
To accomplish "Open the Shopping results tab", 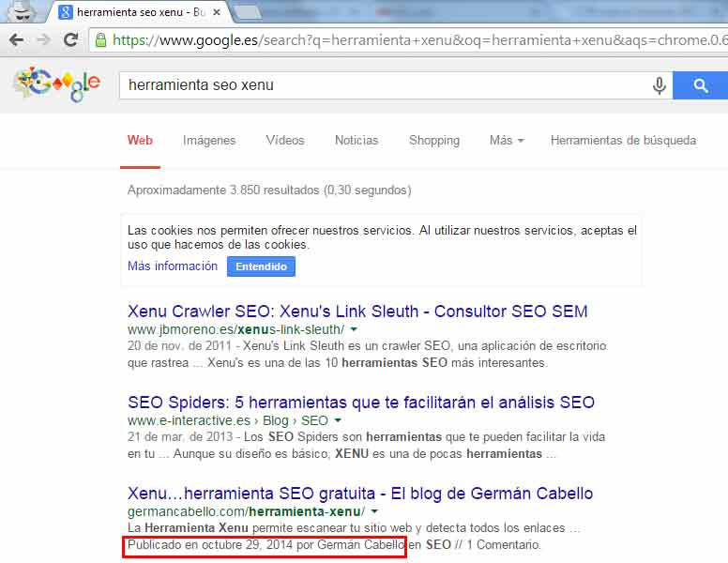I will [x=433, y=141].
